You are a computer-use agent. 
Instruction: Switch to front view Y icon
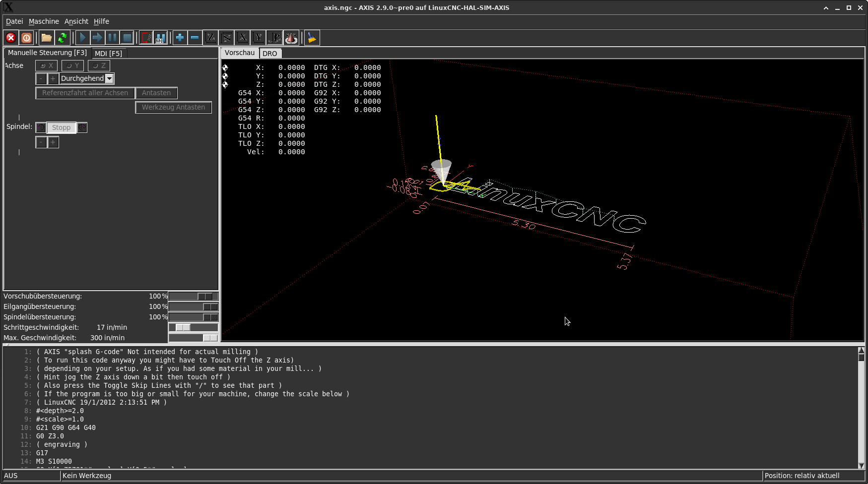(258, 38)
